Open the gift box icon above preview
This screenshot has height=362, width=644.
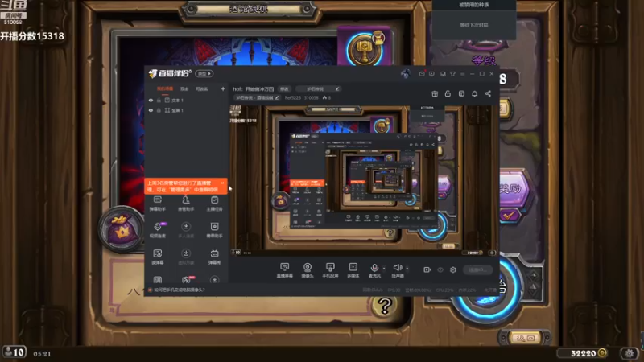pyautogui.click(x=435, y=93)
